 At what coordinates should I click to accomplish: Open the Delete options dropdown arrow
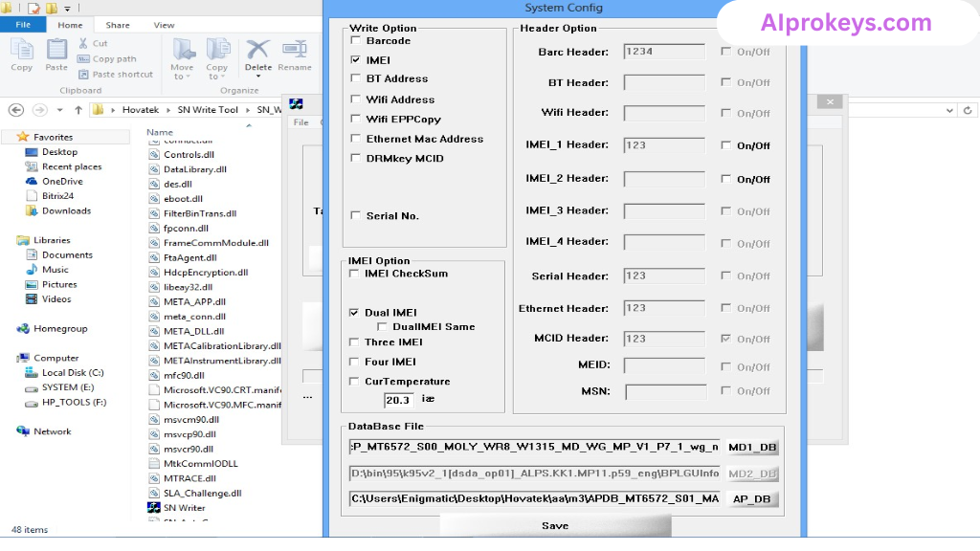pos(258,77)
